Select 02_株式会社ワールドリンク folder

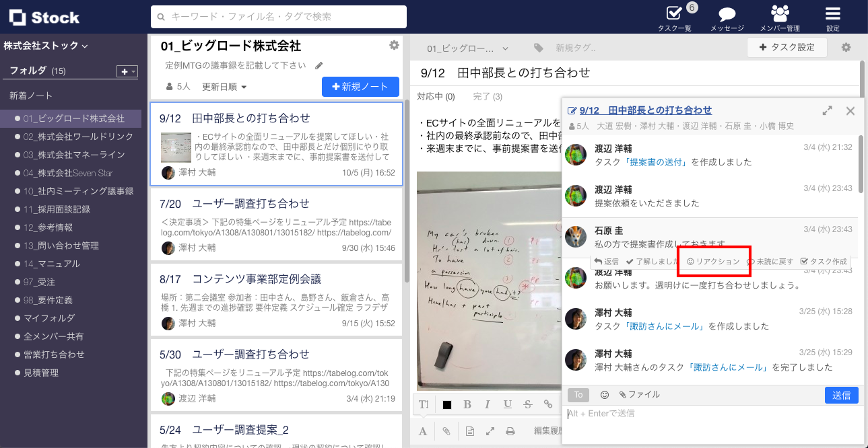coord(78,137)
